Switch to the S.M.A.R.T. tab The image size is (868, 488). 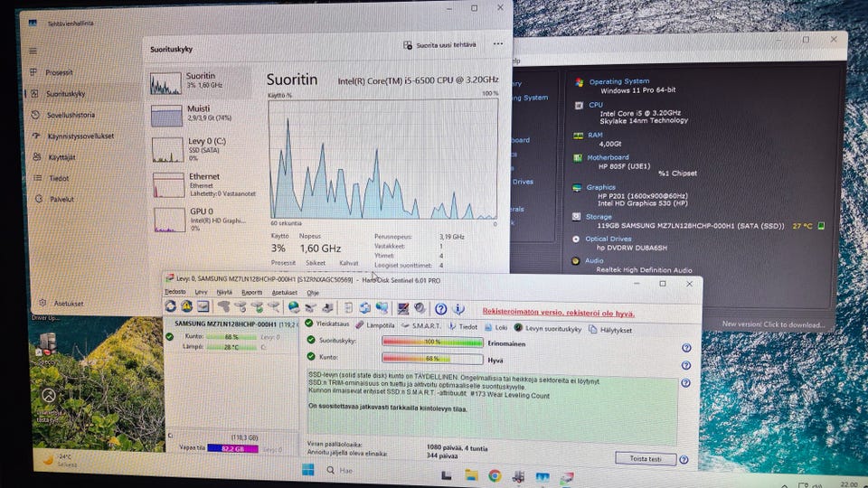coord(421,326)
